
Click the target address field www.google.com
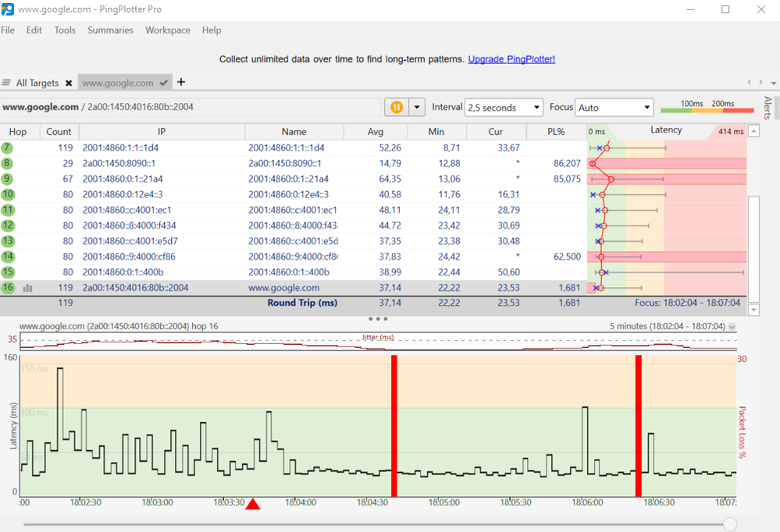point(191,107)
